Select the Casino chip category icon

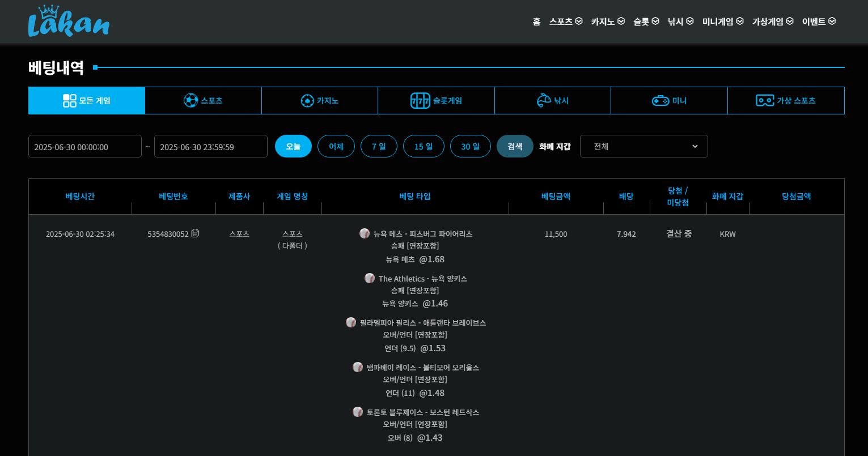307,100
